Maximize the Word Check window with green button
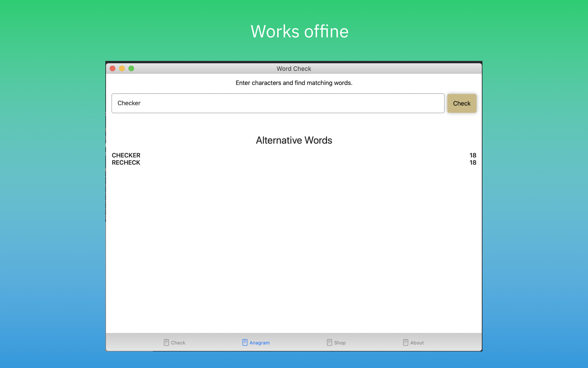This screenshot has width=588, height=368. [131, 68]
